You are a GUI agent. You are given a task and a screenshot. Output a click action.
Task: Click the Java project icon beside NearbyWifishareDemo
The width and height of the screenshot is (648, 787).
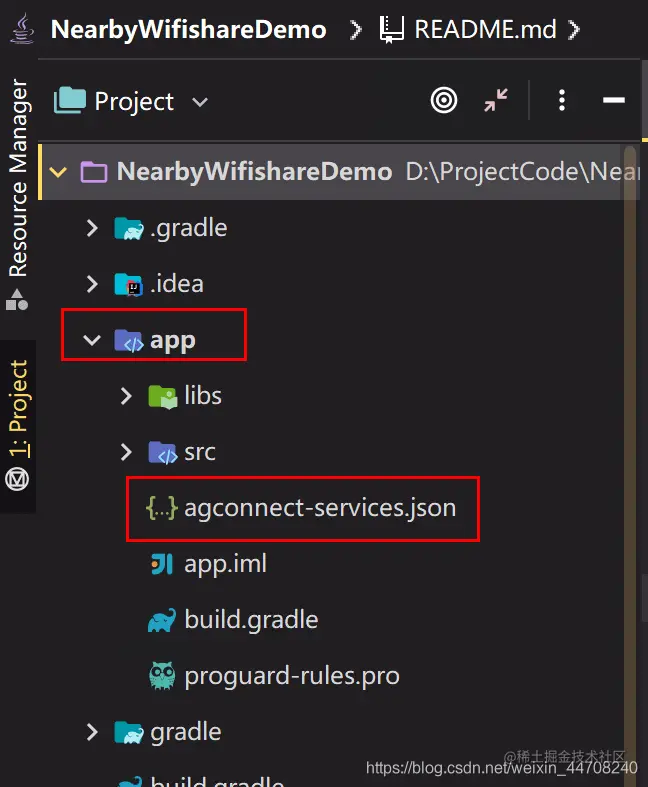tap(22, 29)
